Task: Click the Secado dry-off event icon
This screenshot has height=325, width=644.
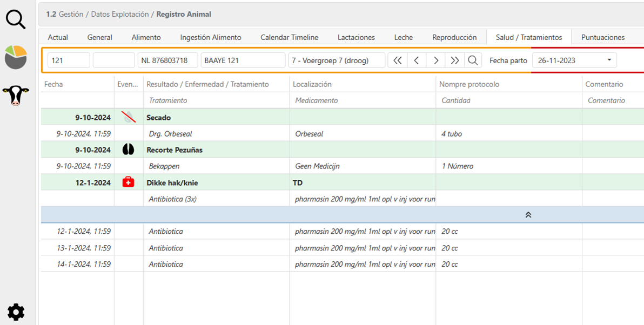Action: [x=128, y=117]
